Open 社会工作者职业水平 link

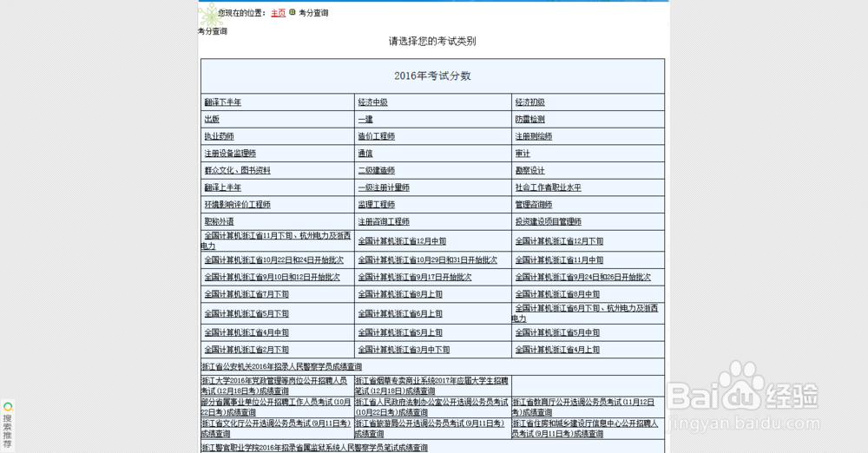(x=548, y=187)
